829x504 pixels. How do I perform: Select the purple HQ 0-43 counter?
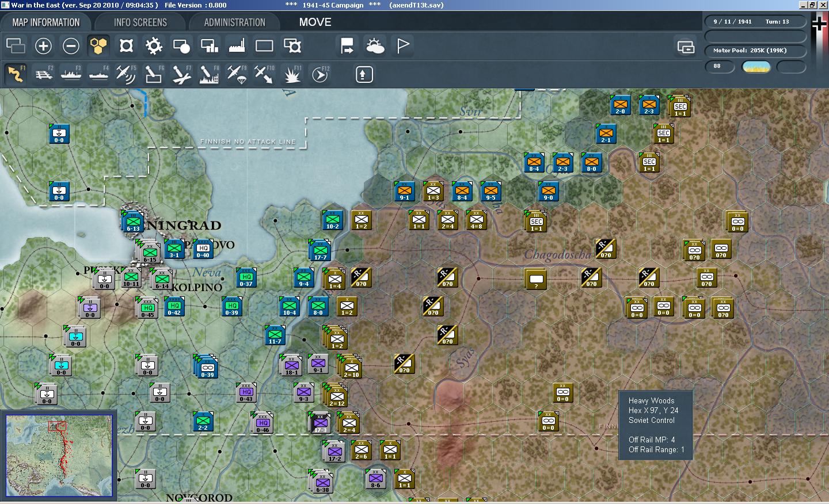[246, 392]
